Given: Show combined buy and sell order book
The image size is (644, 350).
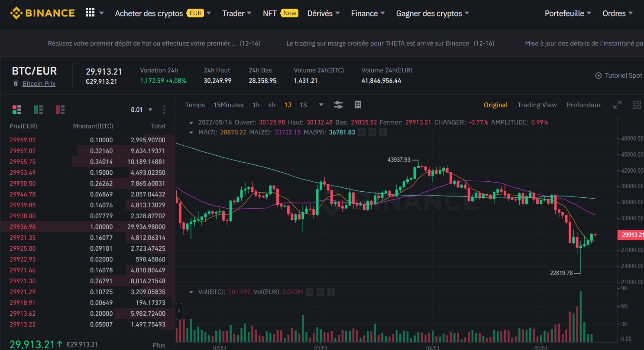Looking at the screenshot, I should (17, 110).
